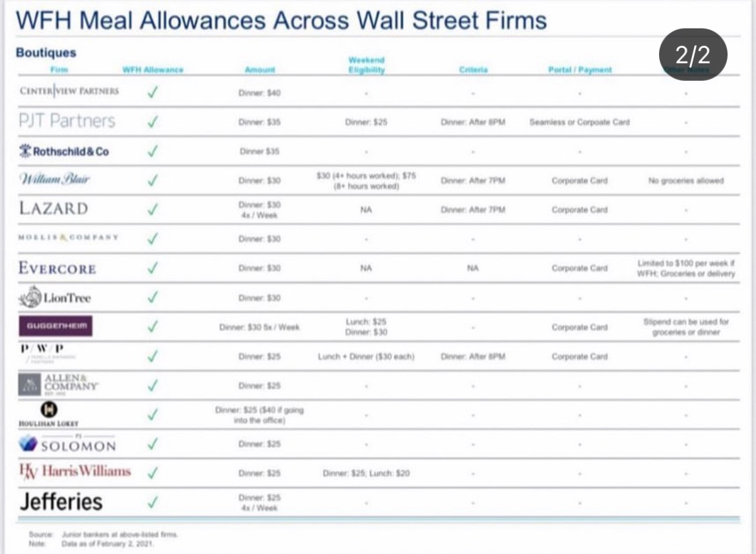Click the Harris Williams logo
This screenshot has height=554, width=756.
point(75,471)
